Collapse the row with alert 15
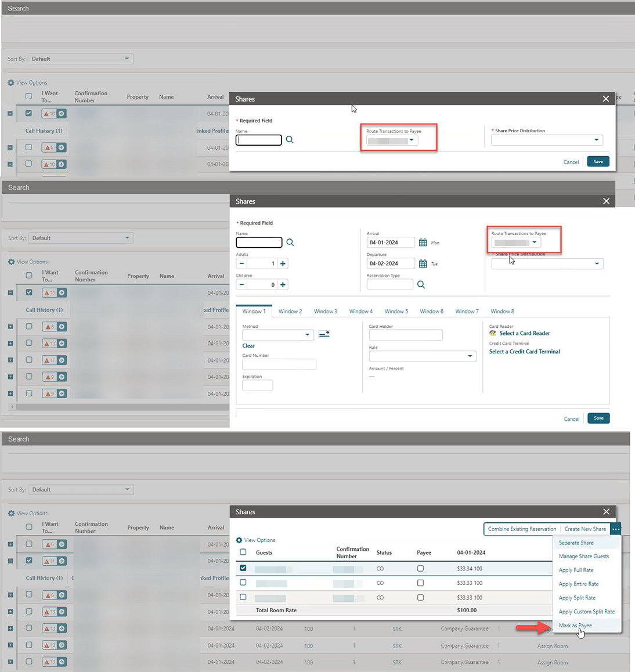 point(10,292)
